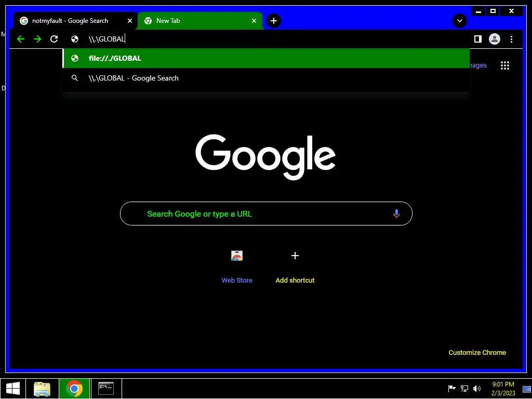Close the New Tab tab
Viewport: 532px width, 399px height.
254,21
